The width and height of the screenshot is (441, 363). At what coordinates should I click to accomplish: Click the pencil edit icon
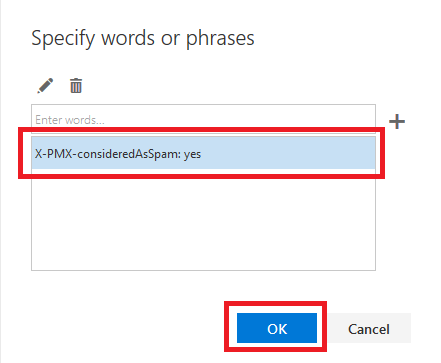45,86
